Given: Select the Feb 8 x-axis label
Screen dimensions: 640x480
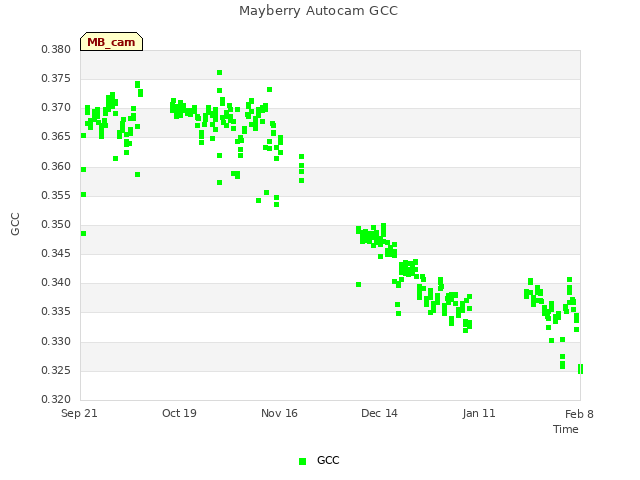Looking at the screenshot, I should [579, 414].
